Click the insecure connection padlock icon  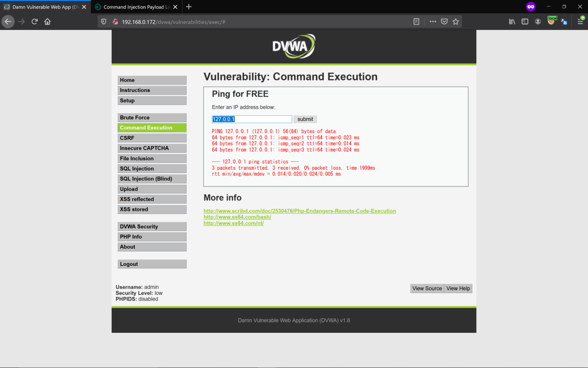click(x=115, y=22)
